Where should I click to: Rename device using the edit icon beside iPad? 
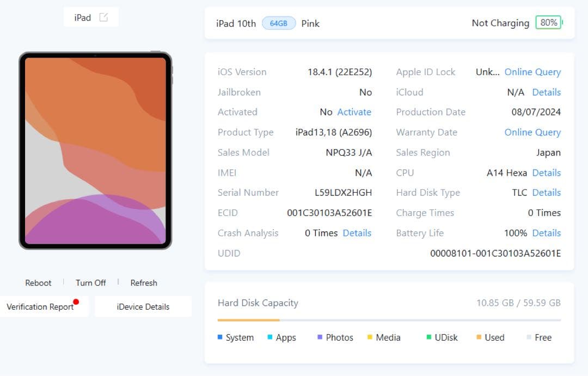tap(104, 17)
